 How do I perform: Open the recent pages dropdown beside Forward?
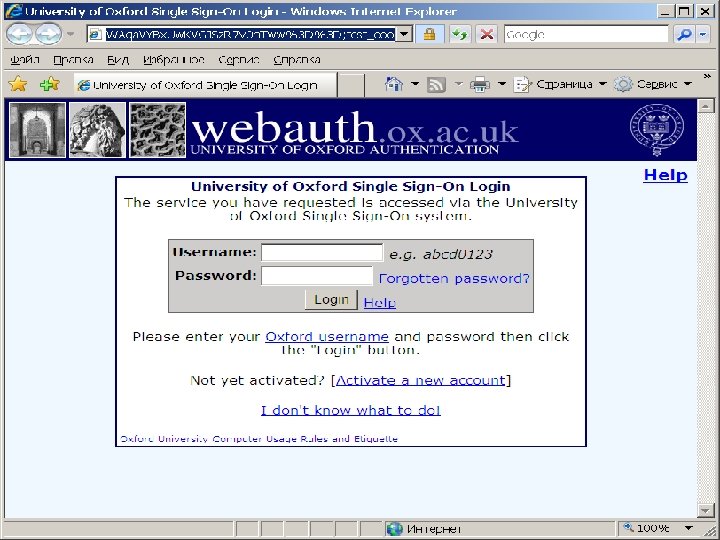click(x=70, y=34)
